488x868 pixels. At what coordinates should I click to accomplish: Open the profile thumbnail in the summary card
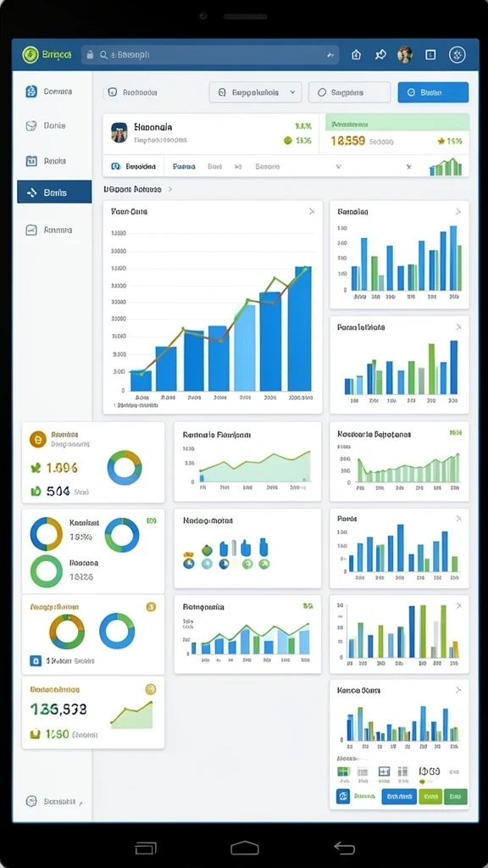(x=119, y=133)
